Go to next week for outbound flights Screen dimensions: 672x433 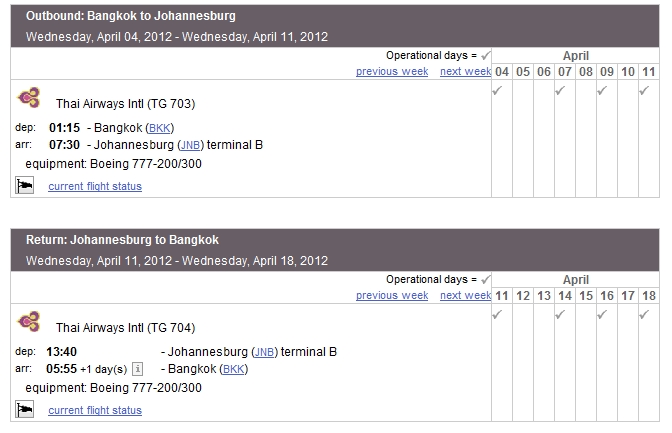(x=465, y=72)
